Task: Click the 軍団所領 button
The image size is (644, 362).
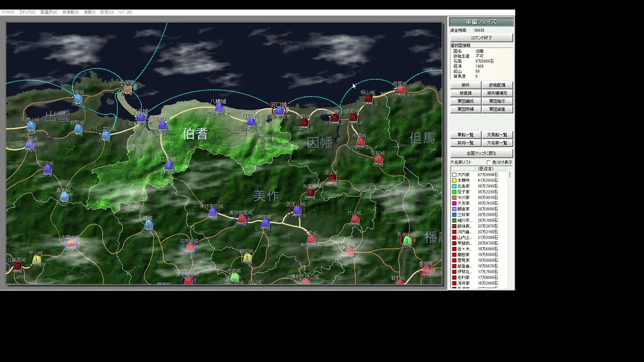Action: (465, 109)
